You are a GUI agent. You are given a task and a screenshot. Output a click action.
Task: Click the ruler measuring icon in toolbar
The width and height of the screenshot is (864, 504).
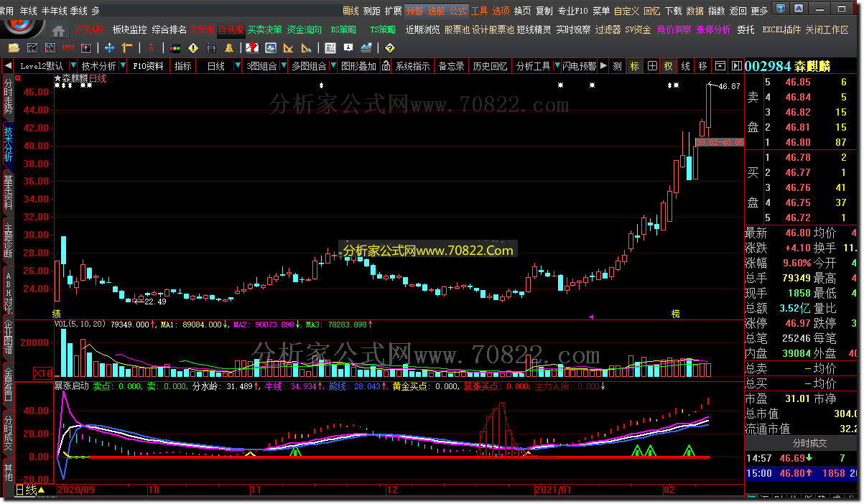[128, 48]
